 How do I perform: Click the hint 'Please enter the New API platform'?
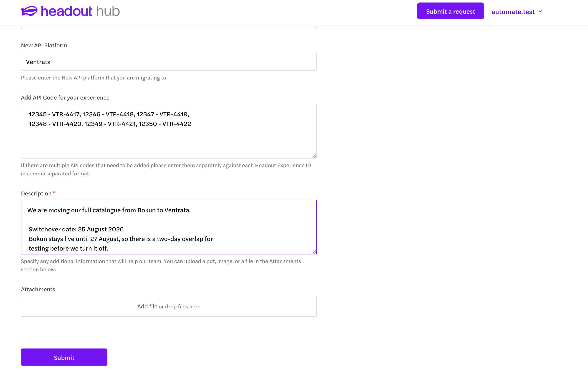click(94, 78)
